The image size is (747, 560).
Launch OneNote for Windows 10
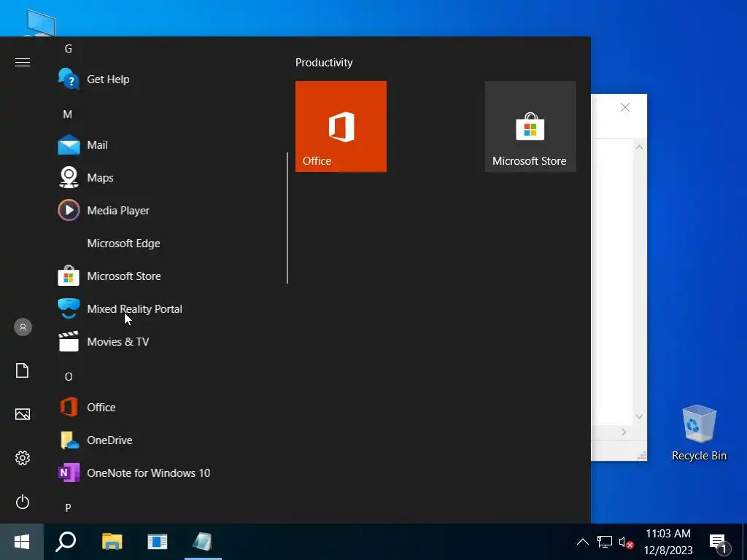pyautogui.click(x=148, y=473)
